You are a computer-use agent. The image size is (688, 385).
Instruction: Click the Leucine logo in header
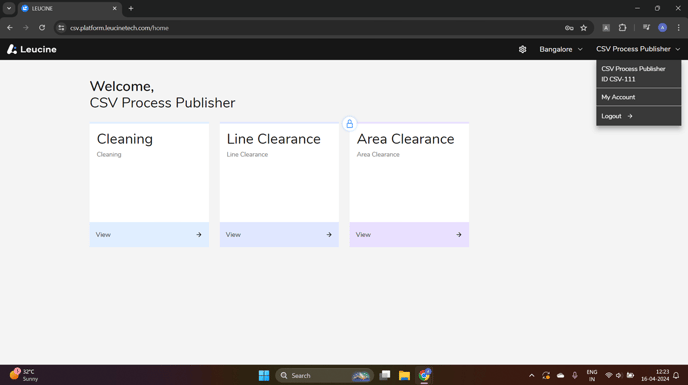click(32, 49)
